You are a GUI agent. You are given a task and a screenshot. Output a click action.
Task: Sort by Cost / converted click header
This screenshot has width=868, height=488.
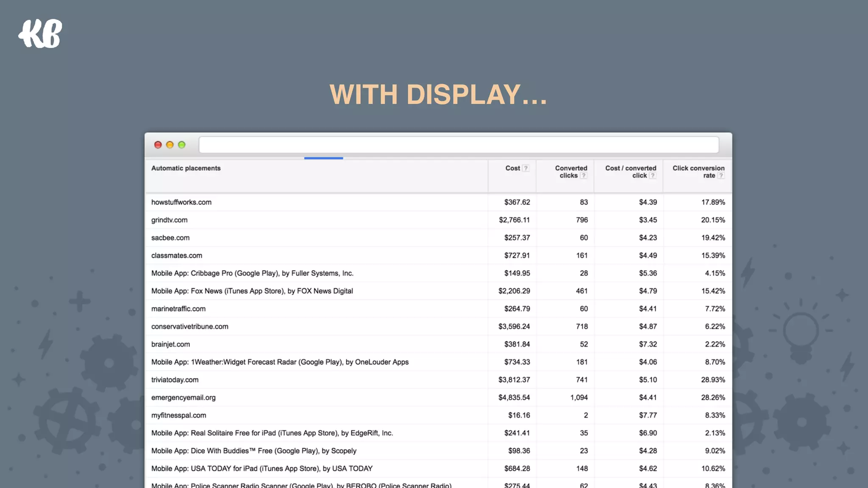[631, 172]
